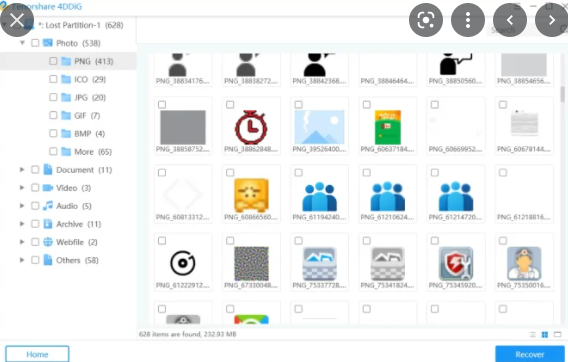Select the Lost Partition-1 (628) entry
The width and height of the screenshot is (568, 362).
(81, 25)
